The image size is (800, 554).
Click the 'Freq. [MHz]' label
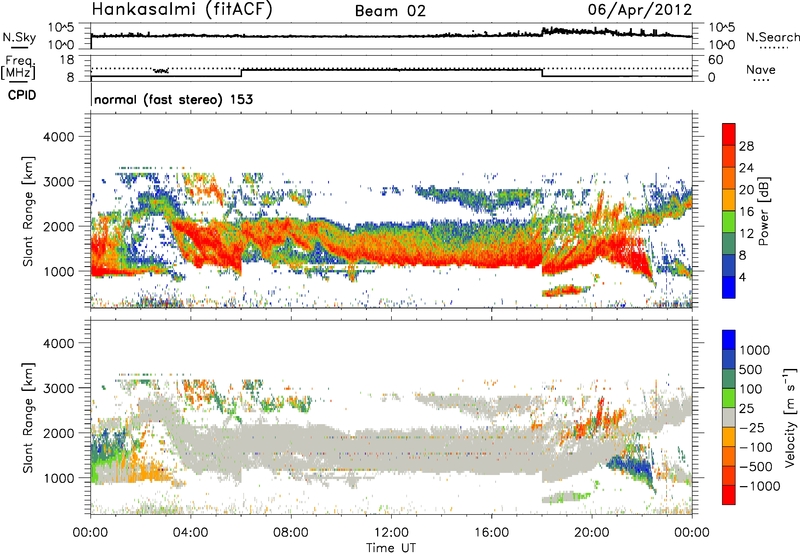pos(19,67)
